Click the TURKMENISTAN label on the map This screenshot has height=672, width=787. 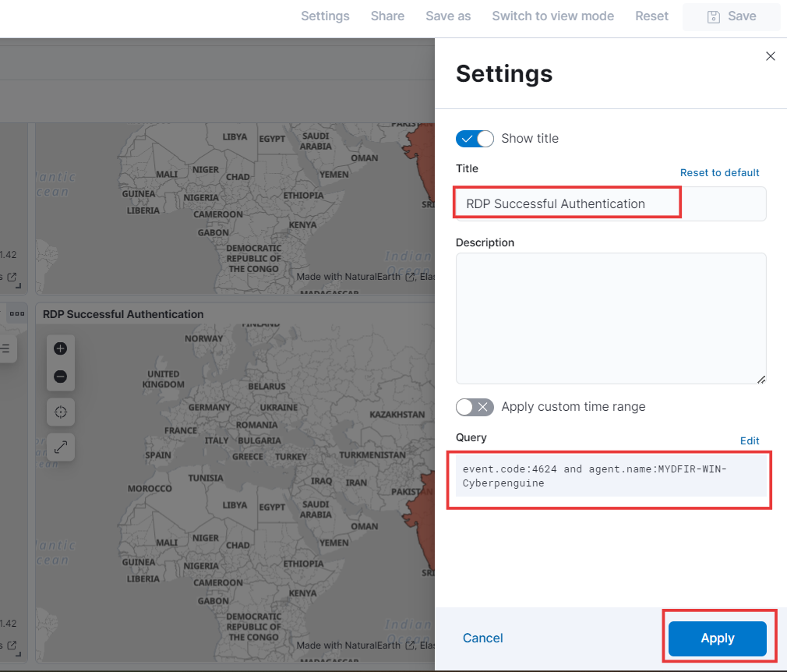(372, 455)
